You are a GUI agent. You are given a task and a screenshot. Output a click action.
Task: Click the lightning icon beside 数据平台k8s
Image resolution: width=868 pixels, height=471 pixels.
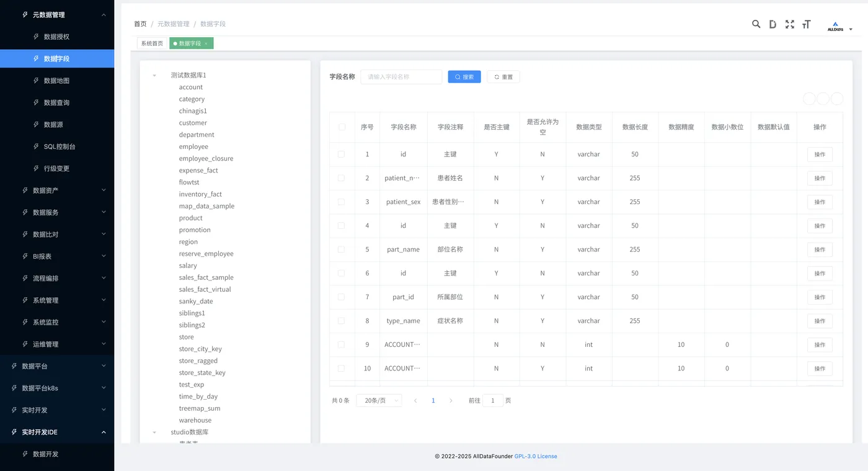point(14,388)
